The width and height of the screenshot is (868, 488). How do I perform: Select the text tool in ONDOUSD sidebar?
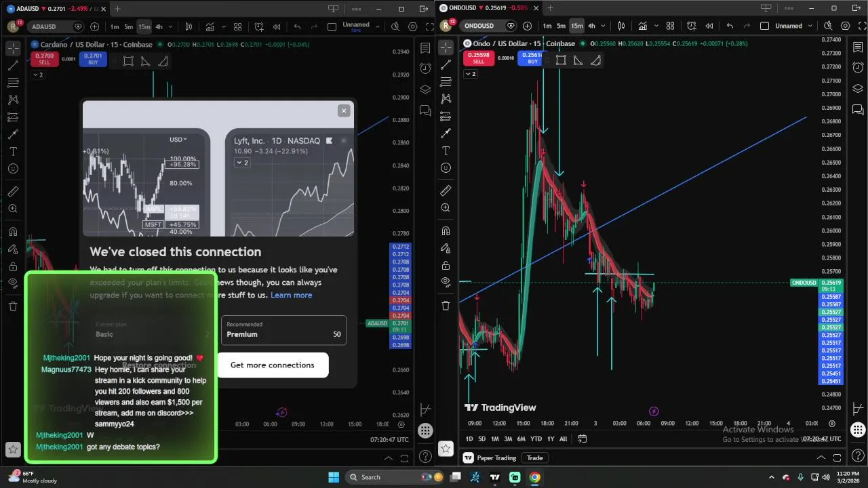446,150
